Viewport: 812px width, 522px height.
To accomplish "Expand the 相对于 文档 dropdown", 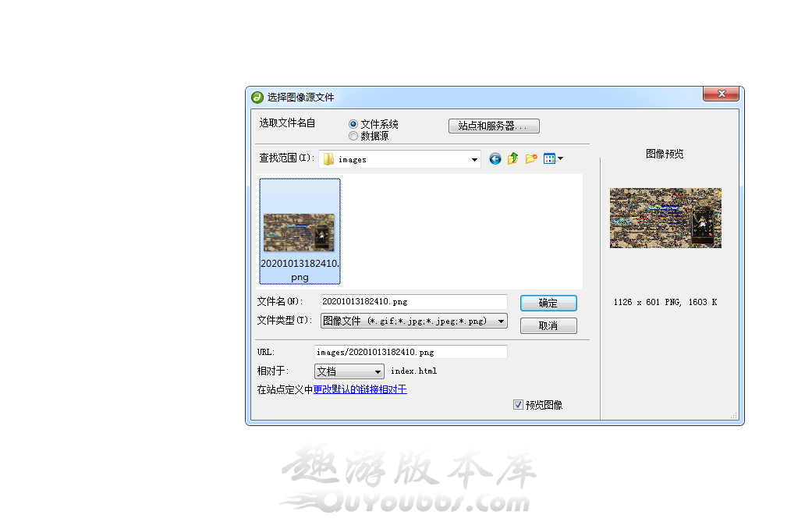I will (x=378, y=372).
